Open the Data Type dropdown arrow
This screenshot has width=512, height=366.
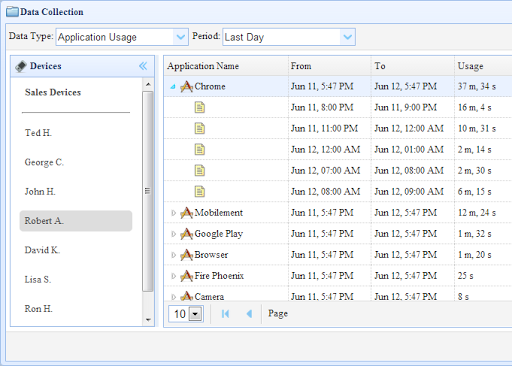(x=181, y=37)
